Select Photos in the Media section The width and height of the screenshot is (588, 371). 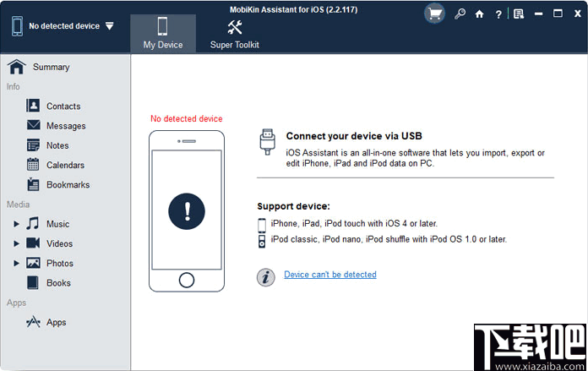(x=60, y=264)
